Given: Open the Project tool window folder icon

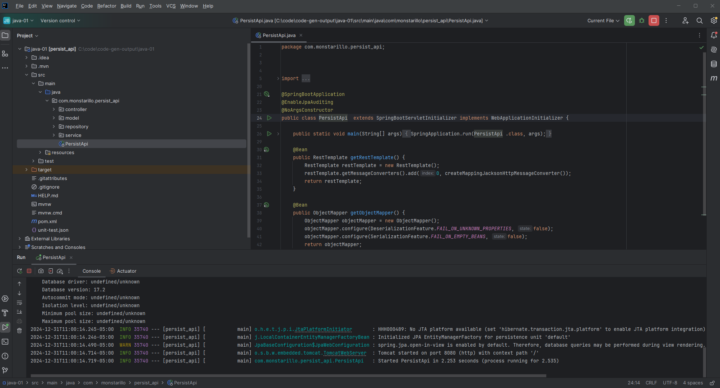Looking at the screenshot, I should pyautogui.click(x=5, y=35).
